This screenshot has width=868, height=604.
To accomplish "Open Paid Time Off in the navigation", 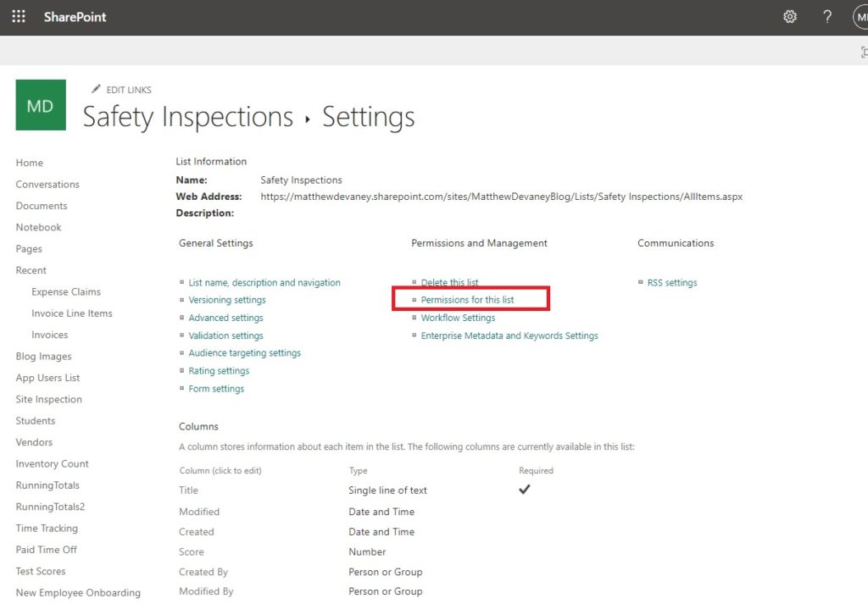I will click(47, 550).
